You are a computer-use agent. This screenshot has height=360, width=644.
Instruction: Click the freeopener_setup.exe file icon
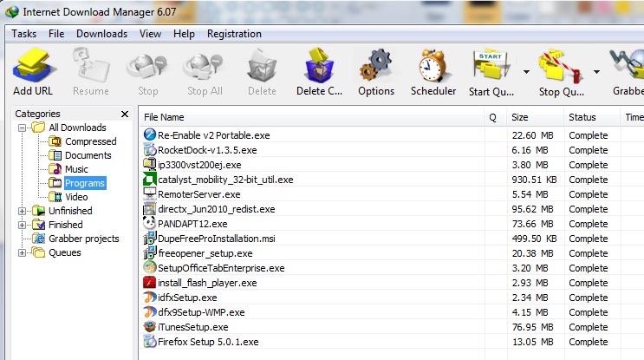pyautogui.click(x=149, y=252)
